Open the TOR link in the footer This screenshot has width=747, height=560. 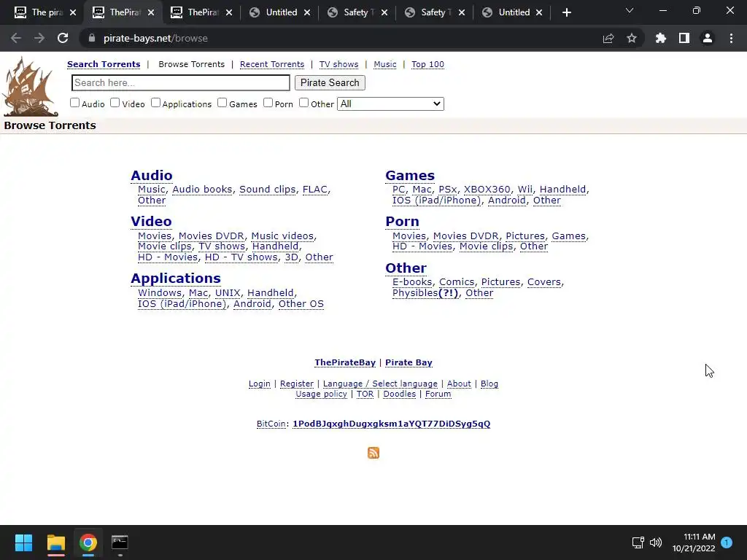click(x=365, y=394)
